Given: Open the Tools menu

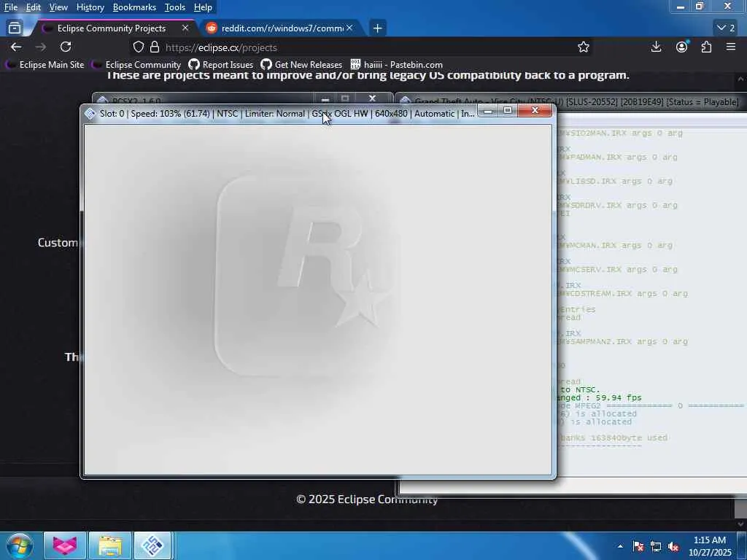Looking at the screenshot, I should 174,7.
